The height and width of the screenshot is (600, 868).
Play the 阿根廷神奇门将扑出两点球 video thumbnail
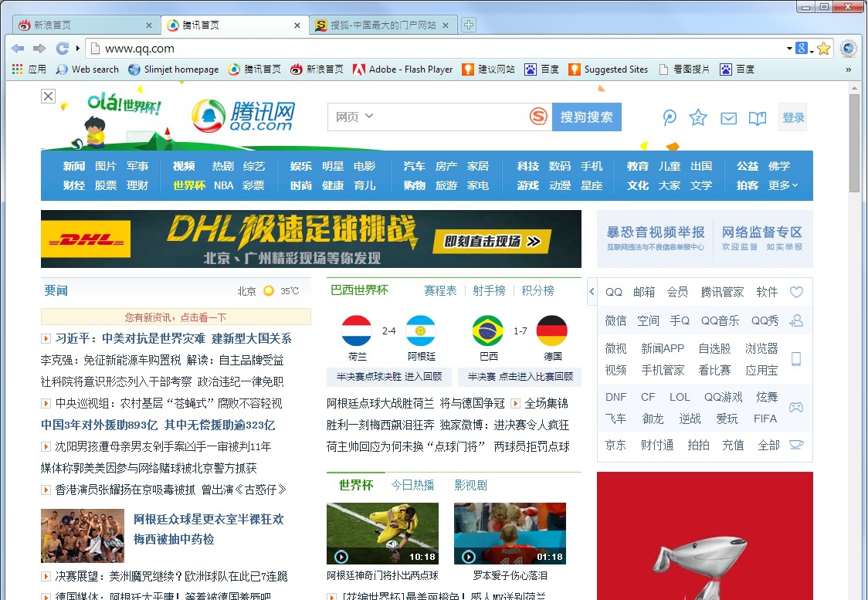coord(382,534)
